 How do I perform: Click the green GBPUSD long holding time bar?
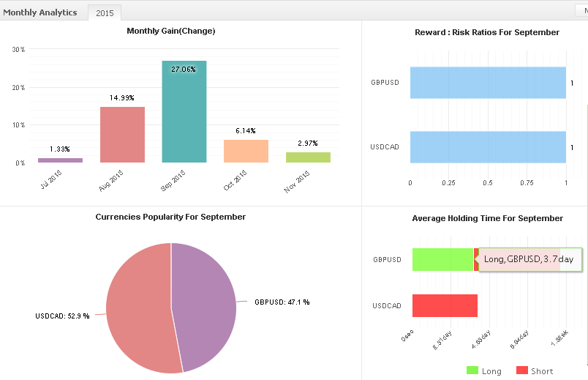click(442, 259)
